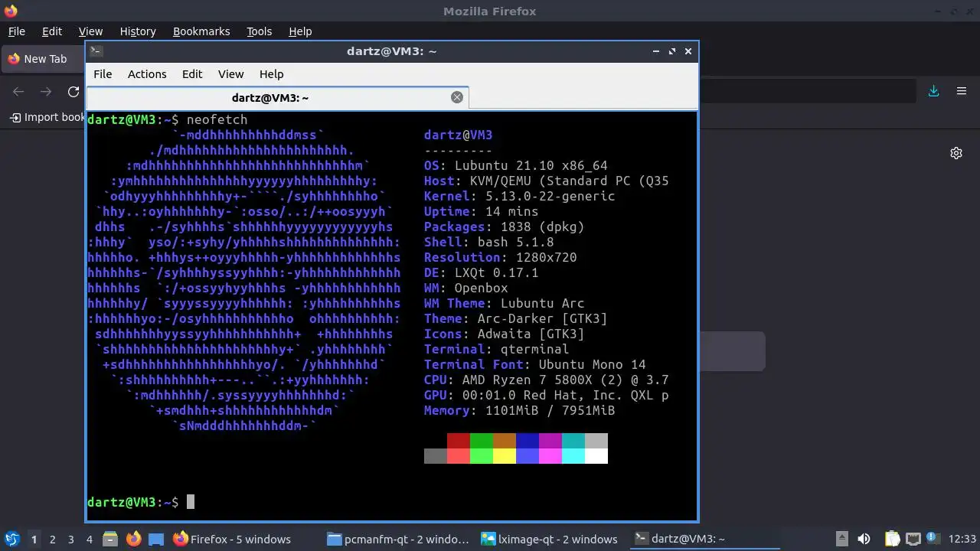Reload the page in Firefox

pos(73,92)
